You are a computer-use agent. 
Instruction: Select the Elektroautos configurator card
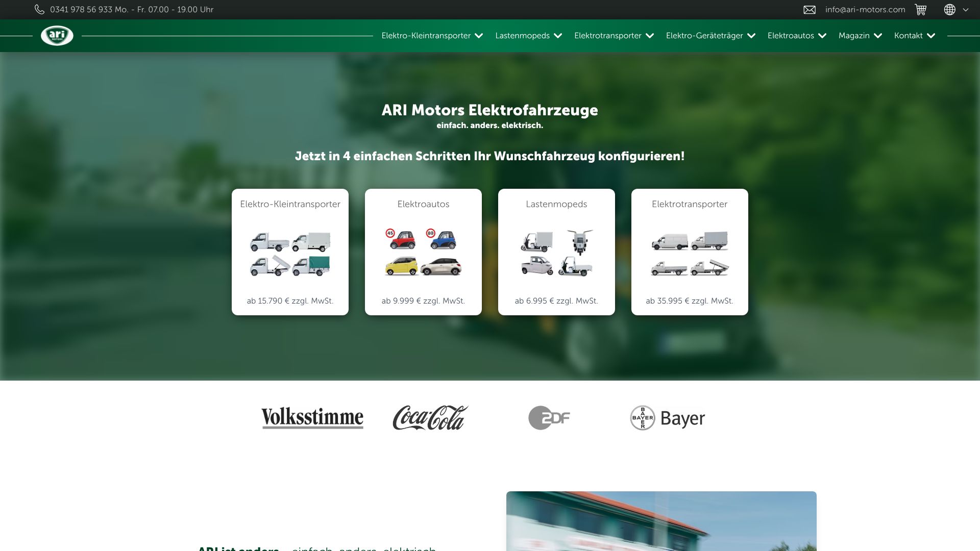[x=423, y=252]
